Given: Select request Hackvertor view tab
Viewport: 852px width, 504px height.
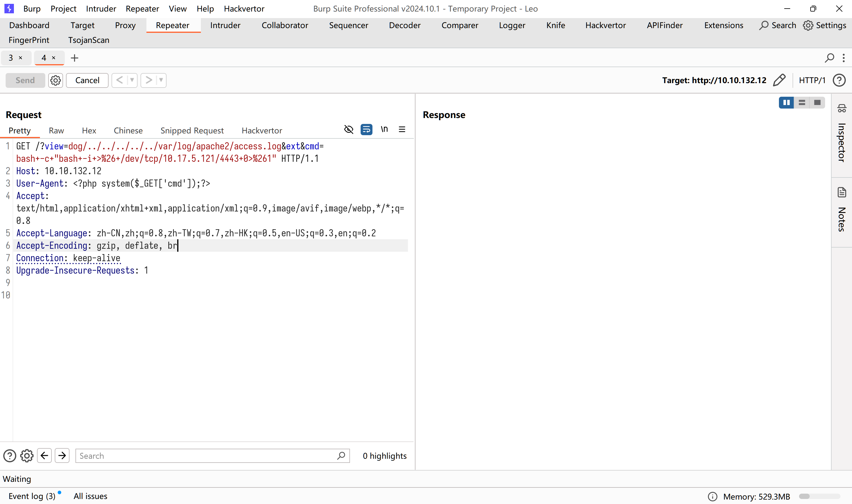Looking at the screenshot, I should [262, 131].
